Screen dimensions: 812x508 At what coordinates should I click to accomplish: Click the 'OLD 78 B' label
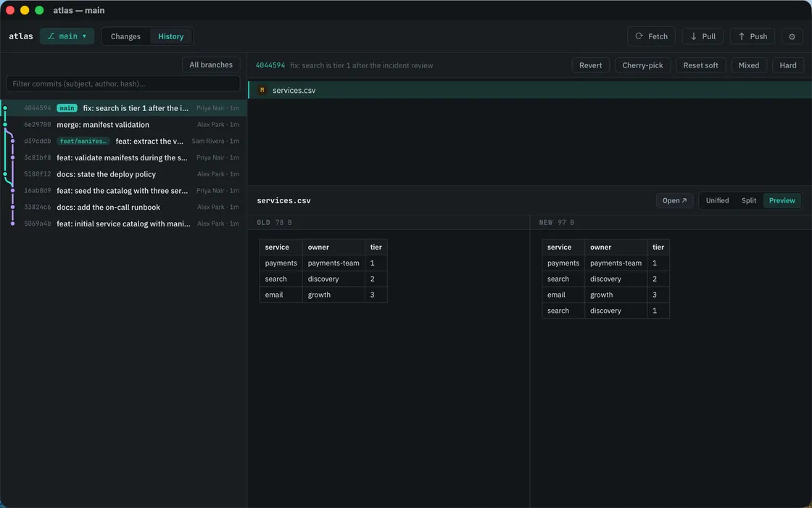[275, 222]
